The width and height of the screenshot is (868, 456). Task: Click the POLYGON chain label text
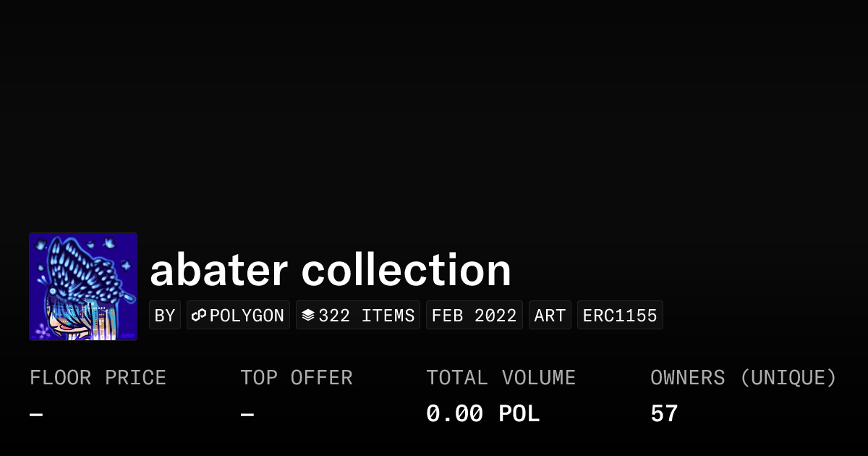point(247,316)
